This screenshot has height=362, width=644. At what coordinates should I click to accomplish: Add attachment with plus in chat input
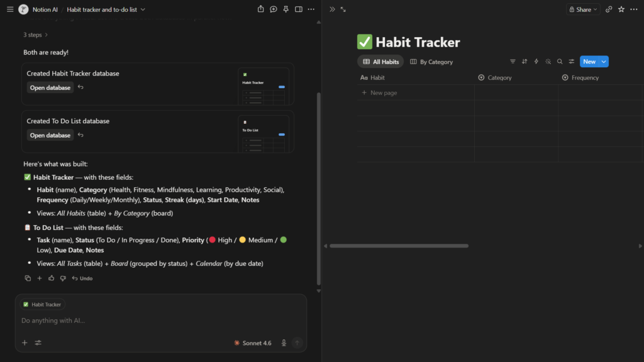click(x=25, y=343)
